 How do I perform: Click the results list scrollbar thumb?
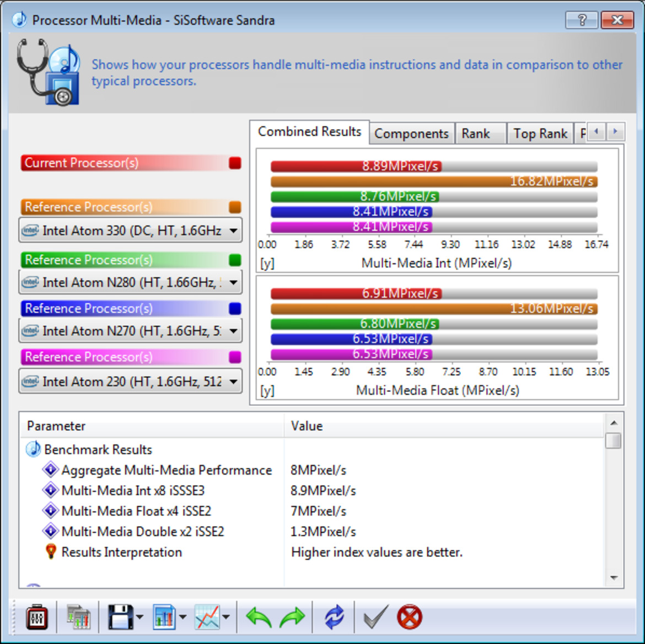coord(614,441)
